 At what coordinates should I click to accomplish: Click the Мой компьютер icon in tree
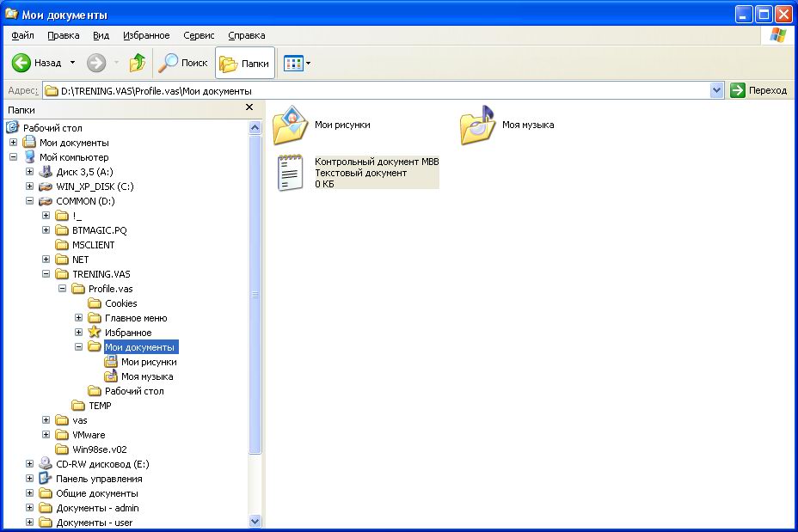coord(29,157)
